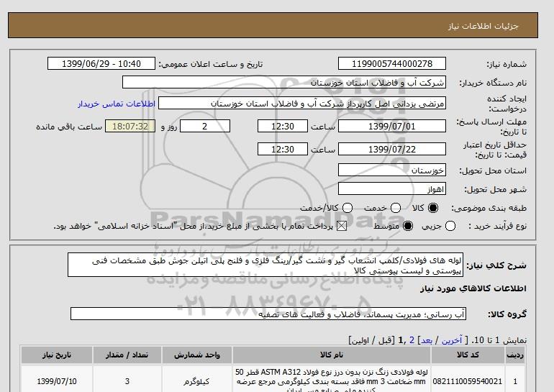Screen dimensions: 554x392
Task: Select the کالا radio button
Action: (433, 208)
